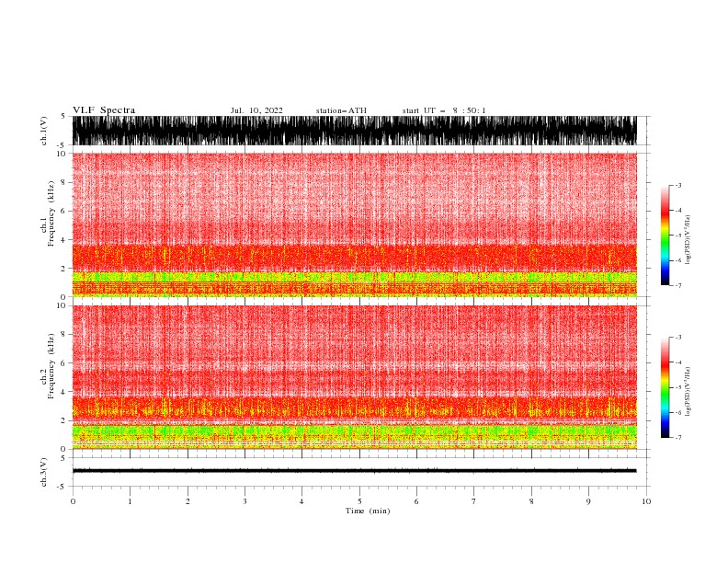Click the time axis tick label "1"
The width and height of the screenshot is (728, 563).
click(x=130, y=501)
